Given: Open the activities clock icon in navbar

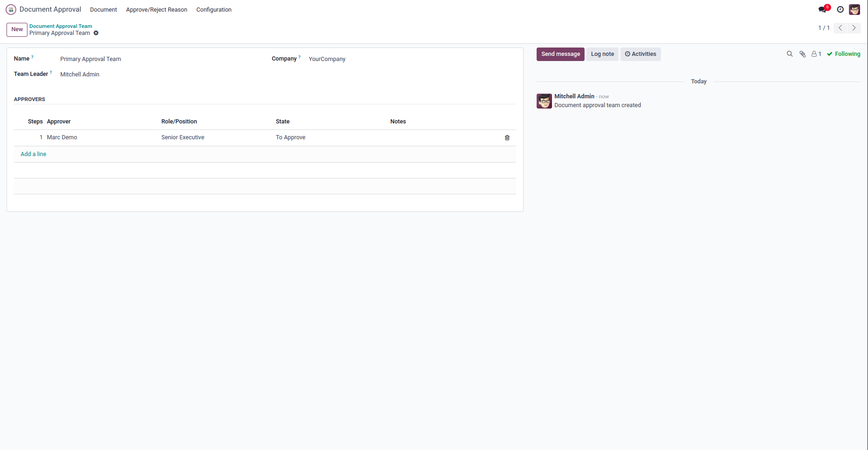Looking at the screenshot, I should [840, 9].
